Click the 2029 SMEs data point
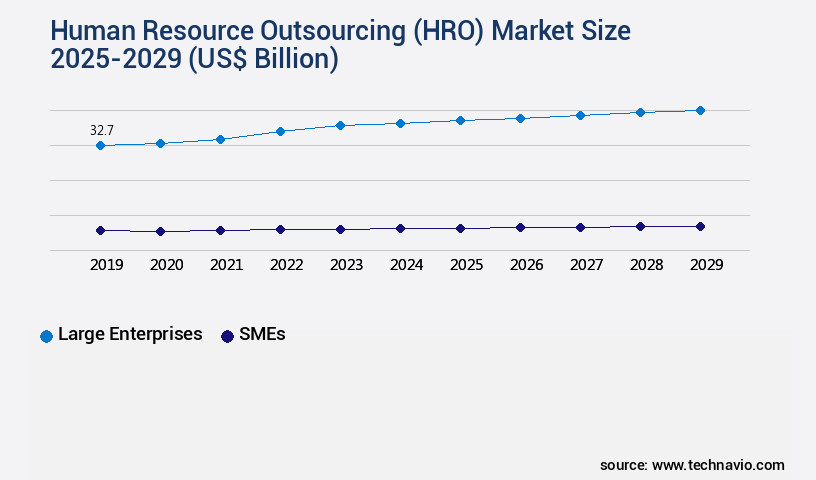The height and width of the screenshot is (480, 816). click(x=700, y=226)
